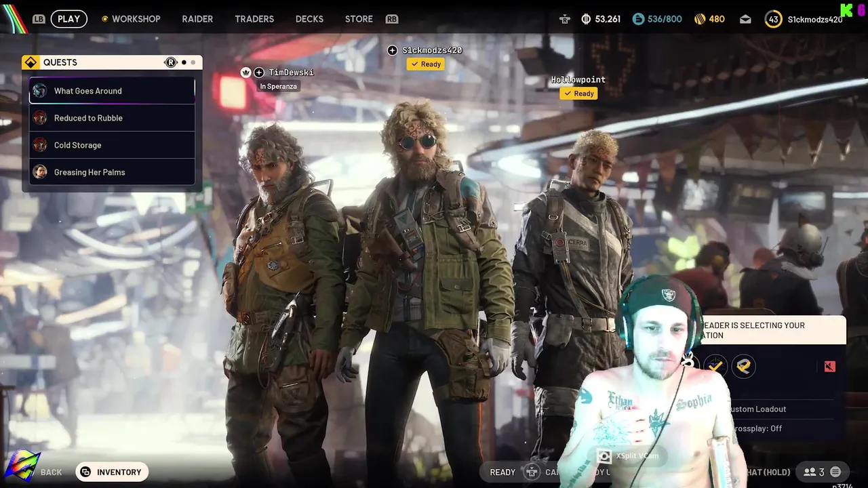868x488 pixels.
Task: Click the Cold Storage quest-giver icon
Action: point(40,145)
